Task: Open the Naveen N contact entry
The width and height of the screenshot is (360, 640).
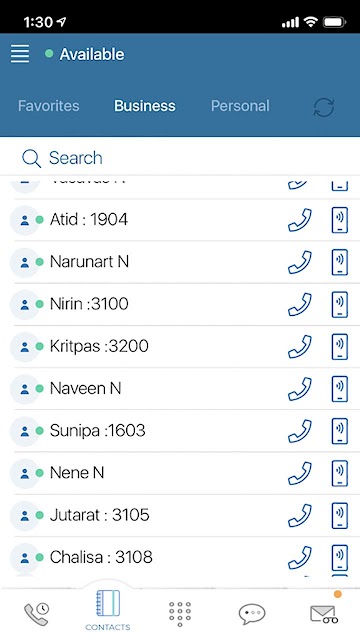Action: click(x=180, y=388)
